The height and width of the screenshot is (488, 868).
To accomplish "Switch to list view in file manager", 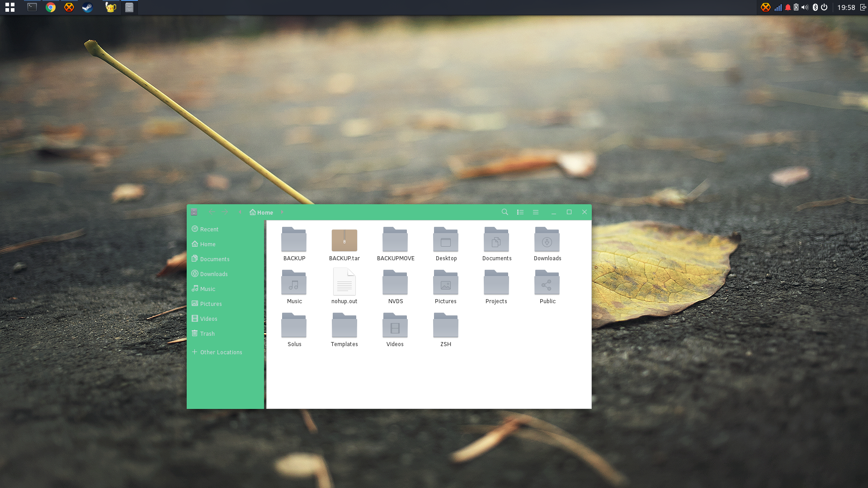I will click(520, 212).
